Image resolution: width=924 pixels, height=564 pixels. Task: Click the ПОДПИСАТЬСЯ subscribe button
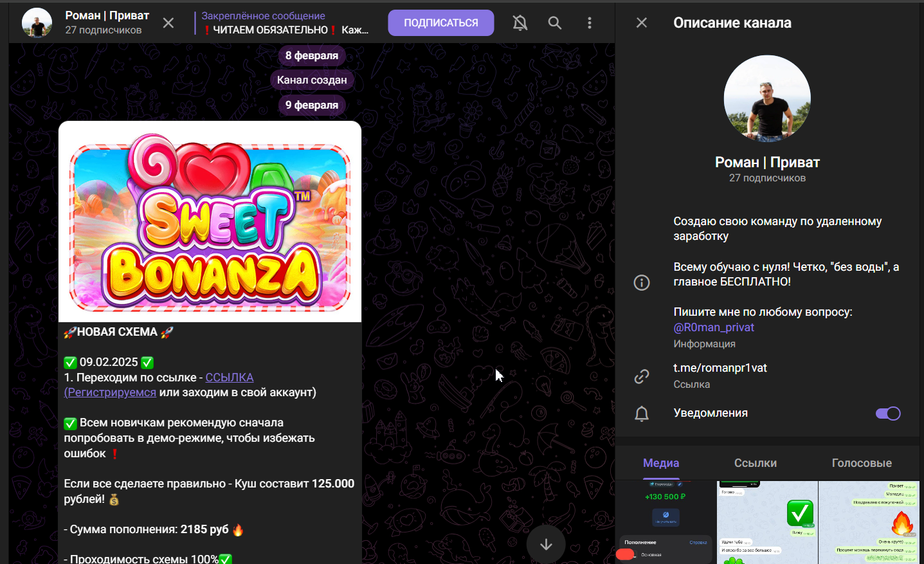point(441,23)
